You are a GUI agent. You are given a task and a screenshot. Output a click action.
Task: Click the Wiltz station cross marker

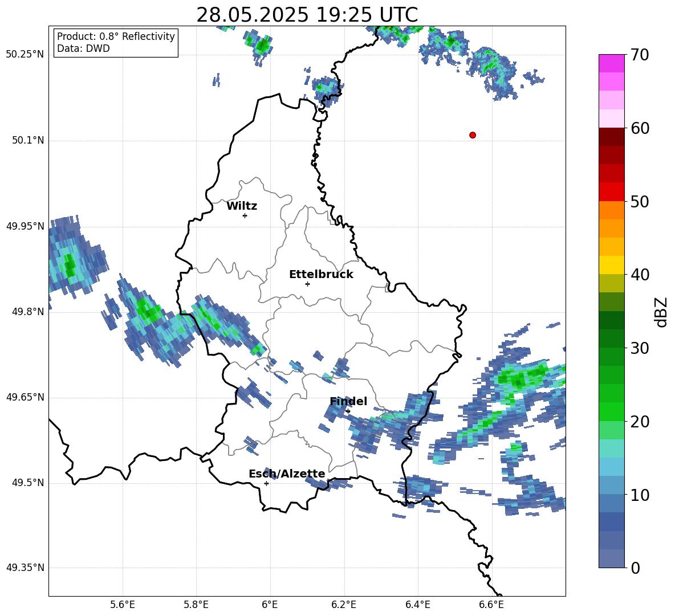point(245,215)
